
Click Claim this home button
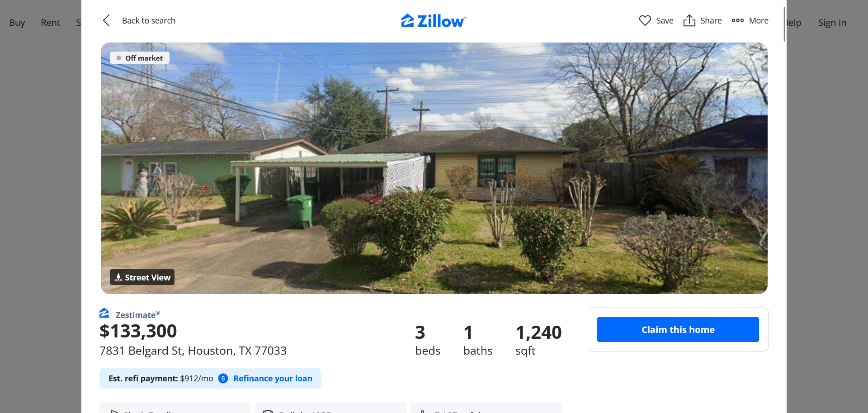point(678,329)
